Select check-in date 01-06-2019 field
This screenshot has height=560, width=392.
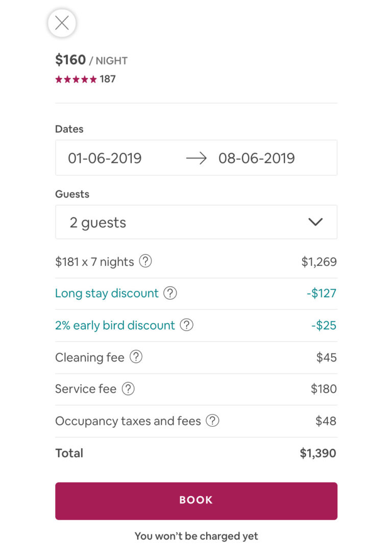(105, 158)
